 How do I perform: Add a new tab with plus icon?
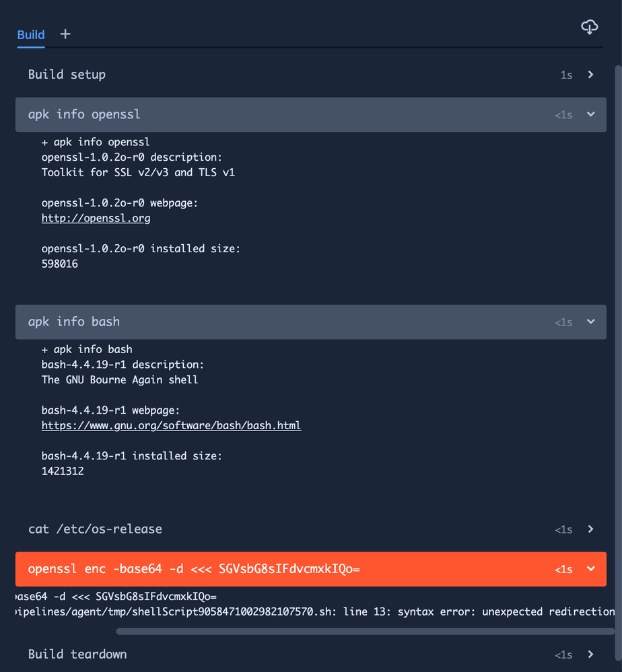click(65, 34)
